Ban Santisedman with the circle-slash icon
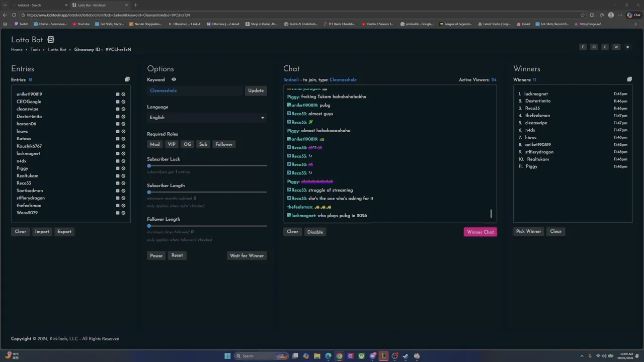Image resolution: width=644 pixels, height=362 pixels. (x=123, y=191)
